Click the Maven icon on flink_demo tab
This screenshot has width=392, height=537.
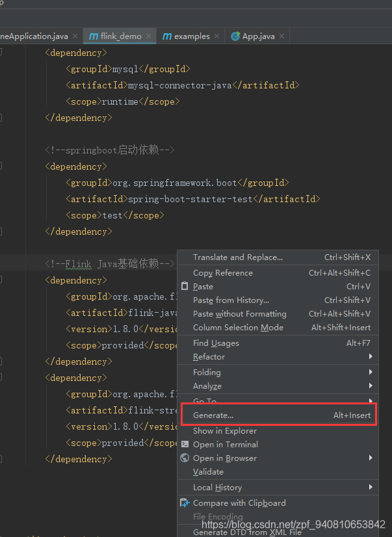pos(94,36)
